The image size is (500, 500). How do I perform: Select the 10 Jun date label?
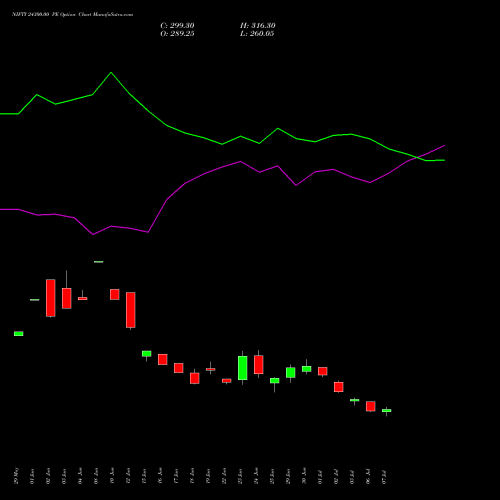(113, 476)
